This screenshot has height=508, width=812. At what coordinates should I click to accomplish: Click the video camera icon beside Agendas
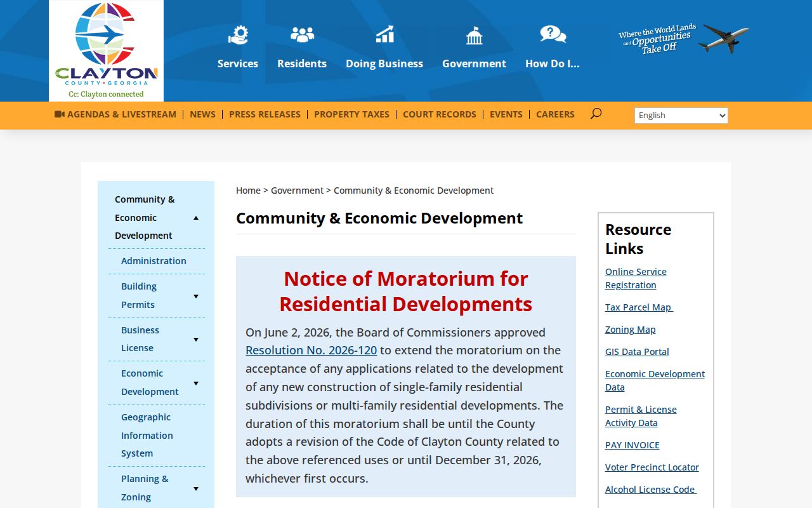(x=60, y=114)
